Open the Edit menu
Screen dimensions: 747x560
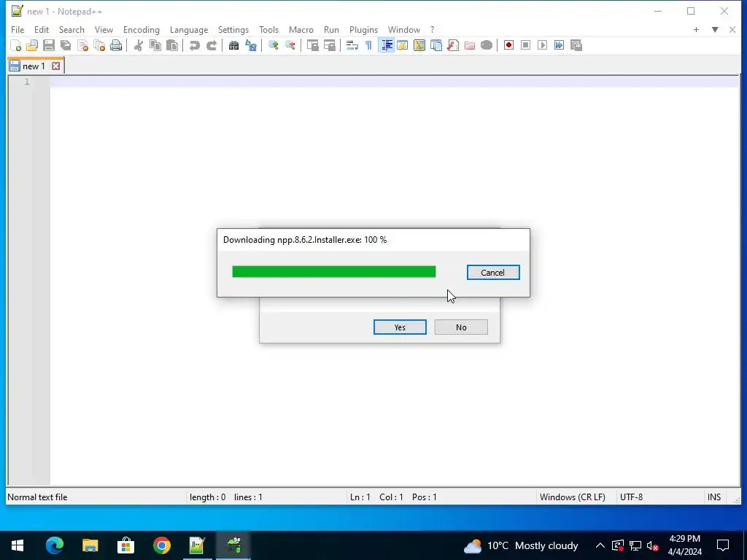click(42, 29)
